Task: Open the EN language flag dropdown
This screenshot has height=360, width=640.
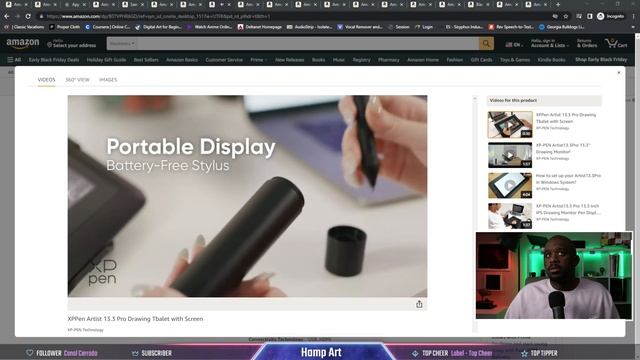Action: click(514, 44)
